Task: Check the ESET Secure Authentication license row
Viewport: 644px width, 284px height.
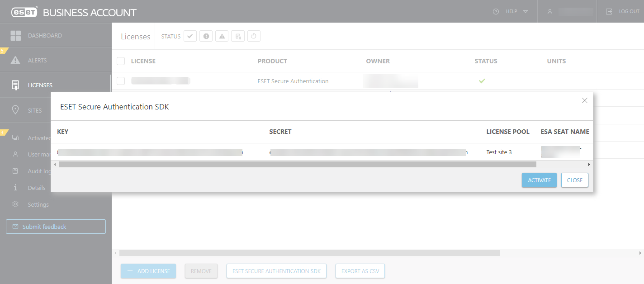Action: [121, 80]
